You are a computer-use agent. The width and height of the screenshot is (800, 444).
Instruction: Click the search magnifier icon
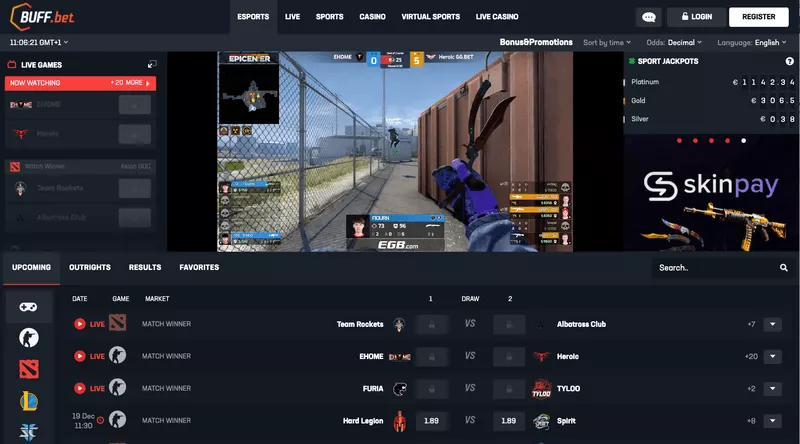[x=784, y=268]
